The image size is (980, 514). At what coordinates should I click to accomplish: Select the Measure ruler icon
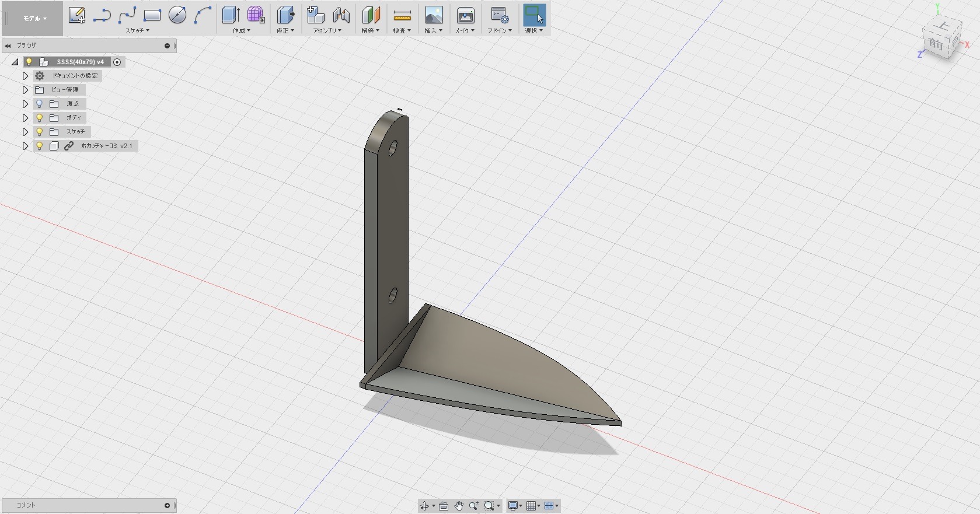click(x=402, y=15)
